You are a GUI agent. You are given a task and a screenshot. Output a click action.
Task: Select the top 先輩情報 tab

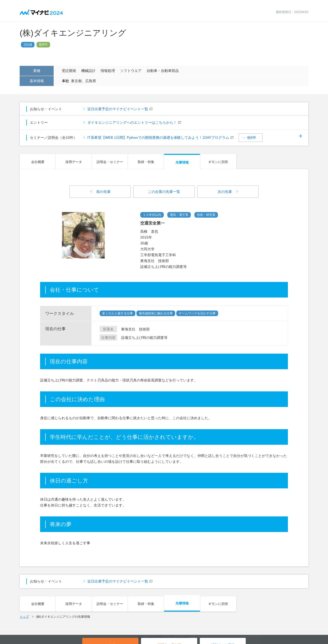[182, 162]
